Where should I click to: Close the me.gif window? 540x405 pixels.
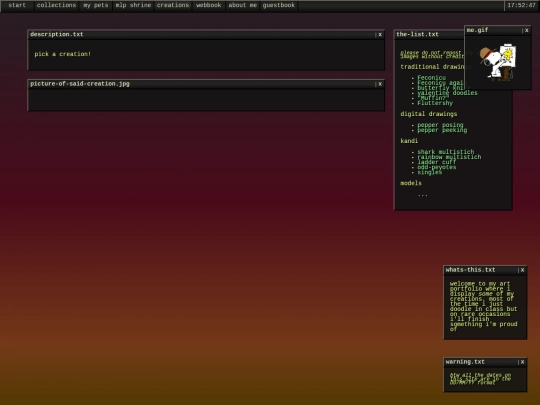(x=527, y=30)
